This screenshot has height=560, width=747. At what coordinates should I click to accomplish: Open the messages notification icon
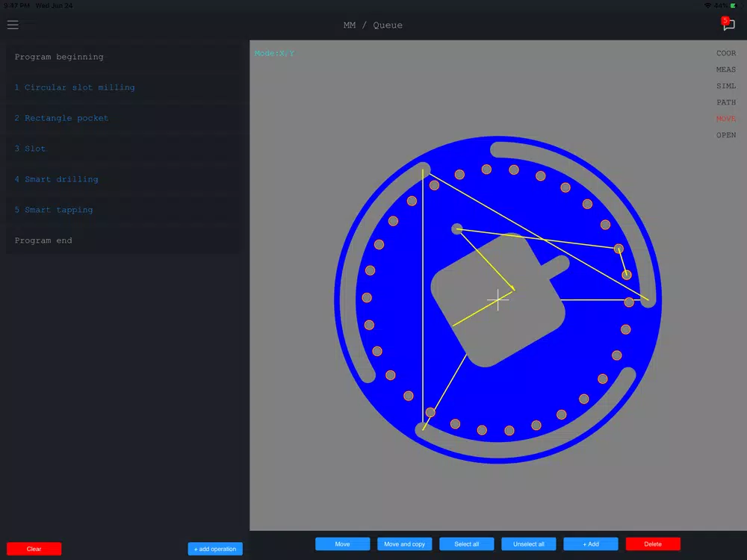click(x=728, y=24)
